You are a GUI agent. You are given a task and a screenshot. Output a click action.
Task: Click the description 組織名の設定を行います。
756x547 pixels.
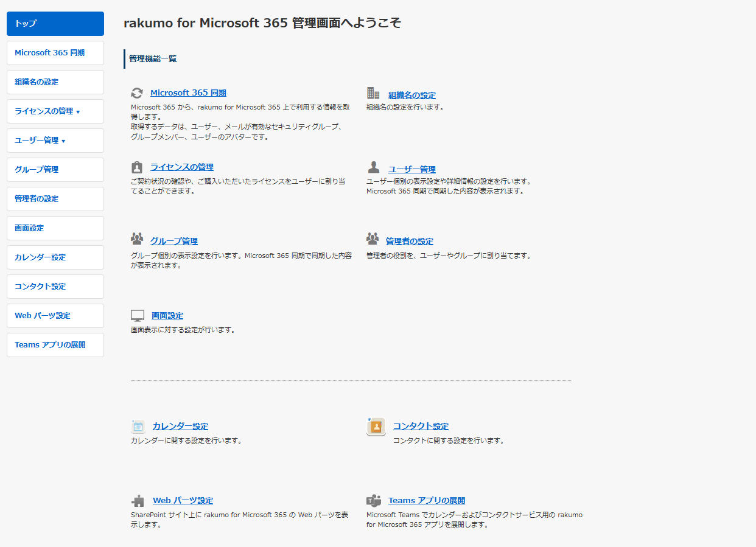click(x=405, y=107)
